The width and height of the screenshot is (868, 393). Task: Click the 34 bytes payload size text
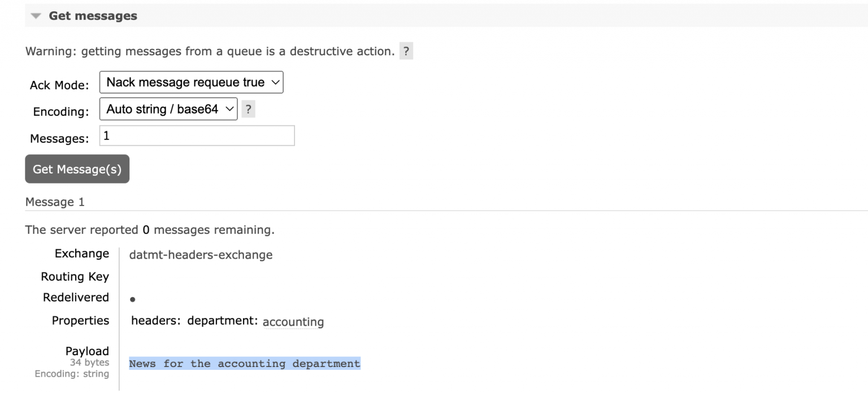click(x=89, y=363)
